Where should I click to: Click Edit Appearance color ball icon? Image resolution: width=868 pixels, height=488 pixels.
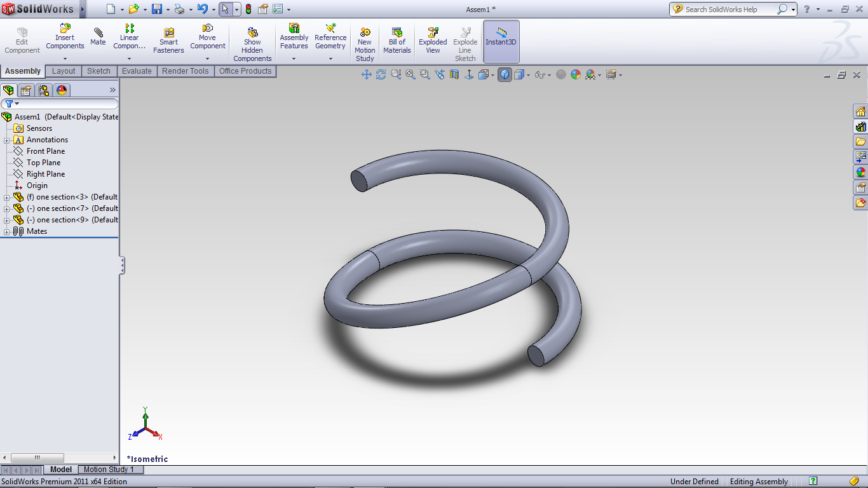point(576,74)
